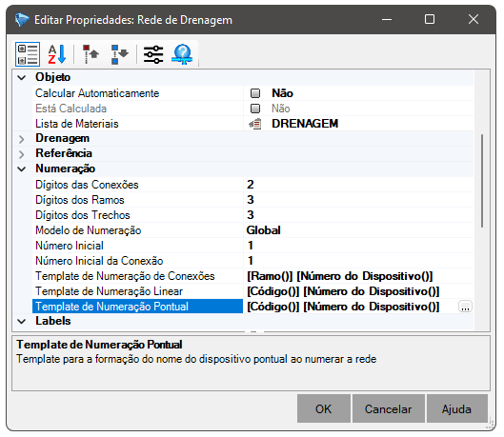Open ellipsis editor for Numeração Pontual template
The image size is (504, 437).
click(465, 307)
